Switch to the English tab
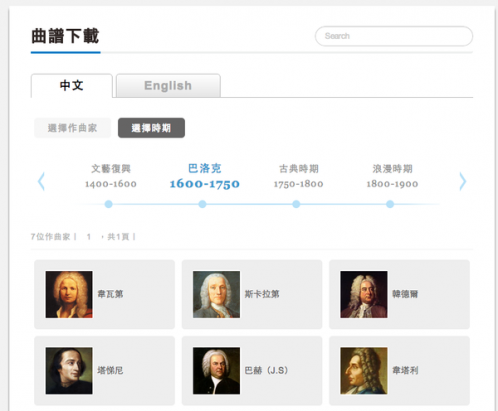 168,86
